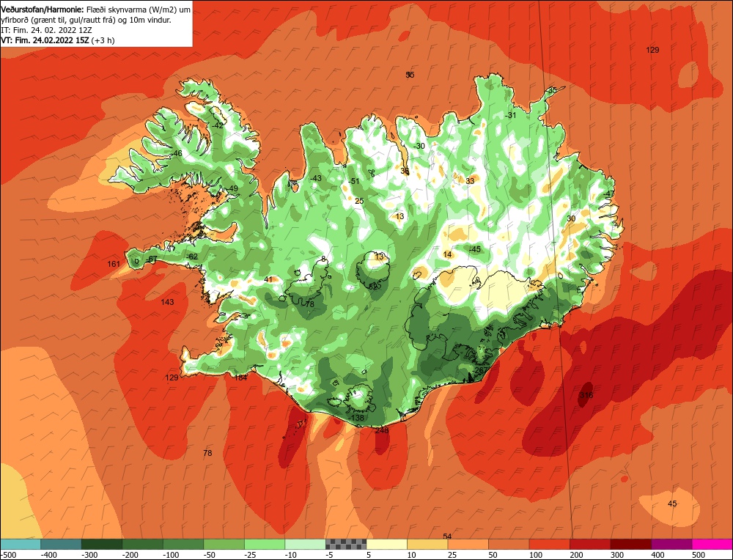Click the map value -46 in the Westfjords
Image resolution: width=733 pixels, height=560 pixels.
[176, 153]
